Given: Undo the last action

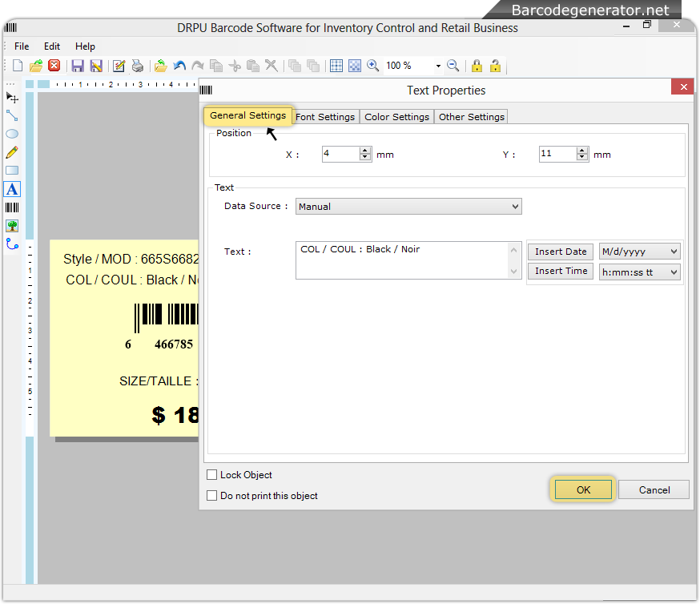Looking at the screenshot, I should [179, 66].
